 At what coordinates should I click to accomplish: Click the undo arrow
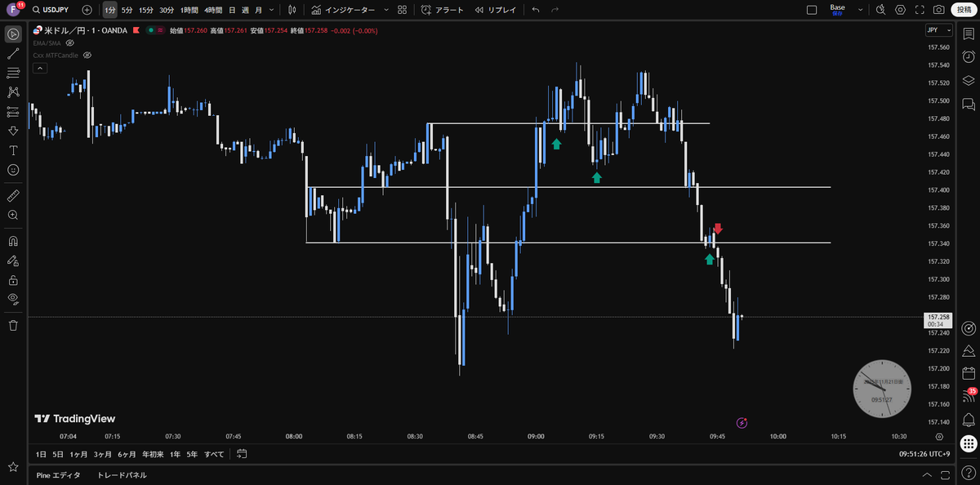click(536, 10)
